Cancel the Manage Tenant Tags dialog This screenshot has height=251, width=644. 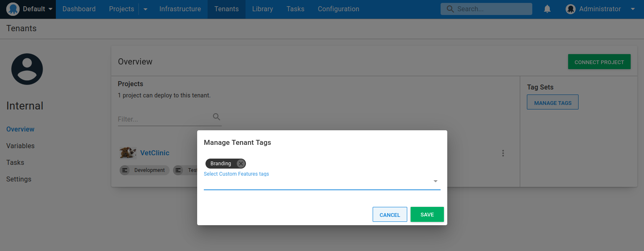389,214
